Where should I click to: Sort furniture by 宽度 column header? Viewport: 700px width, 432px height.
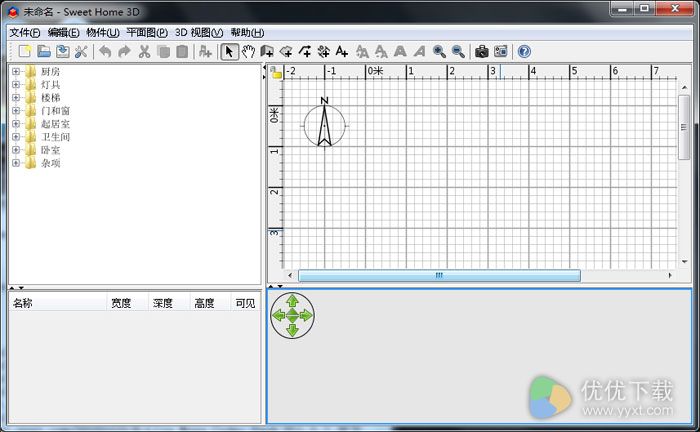click(x=127, y=303)
